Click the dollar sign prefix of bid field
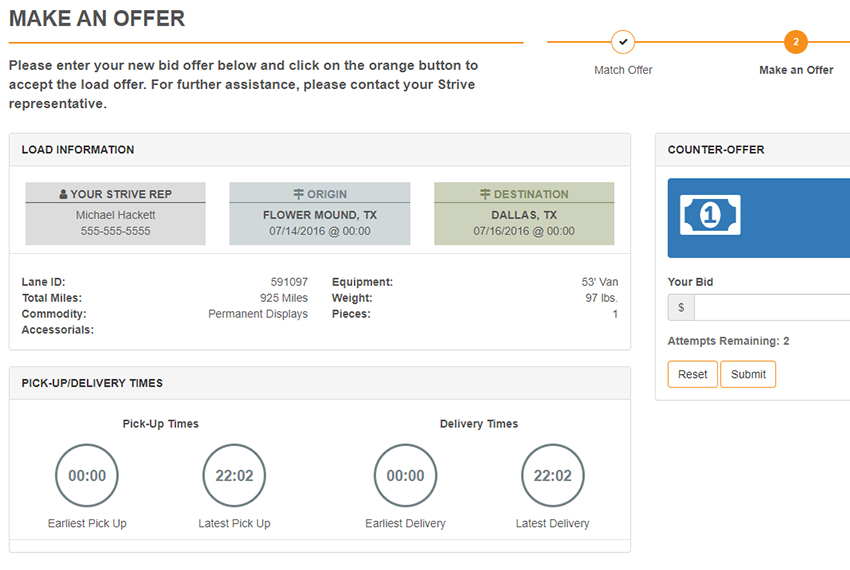Screen dimensions: 850x570 681,308
